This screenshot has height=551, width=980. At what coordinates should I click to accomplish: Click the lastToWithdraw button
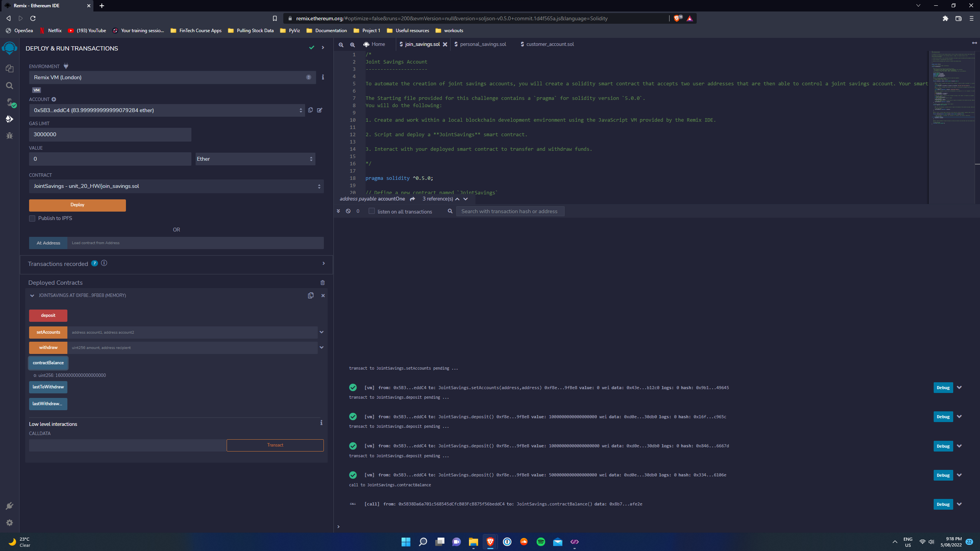(48, 387)
